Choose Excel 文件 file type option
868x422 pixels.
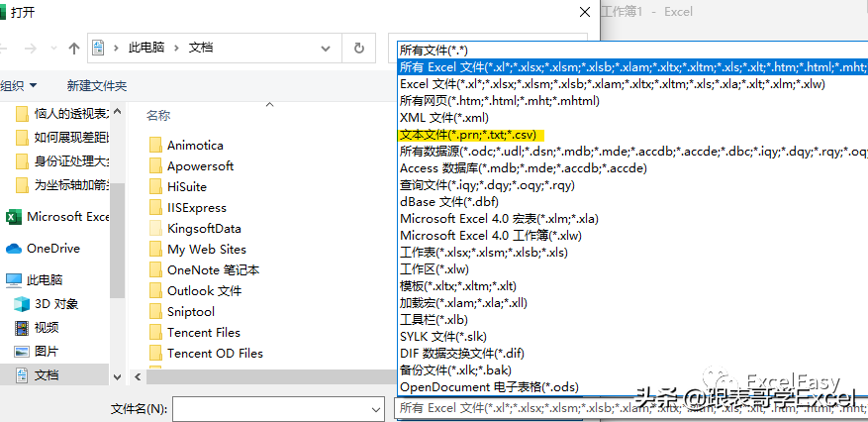632,84
